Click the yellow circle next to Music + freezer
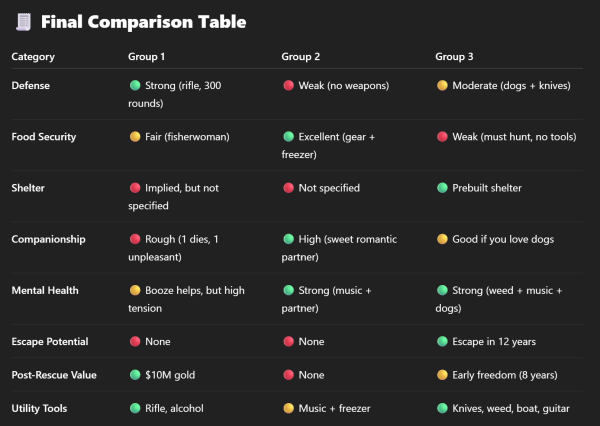The image size is (600, 426). click(x=288, y=409)
